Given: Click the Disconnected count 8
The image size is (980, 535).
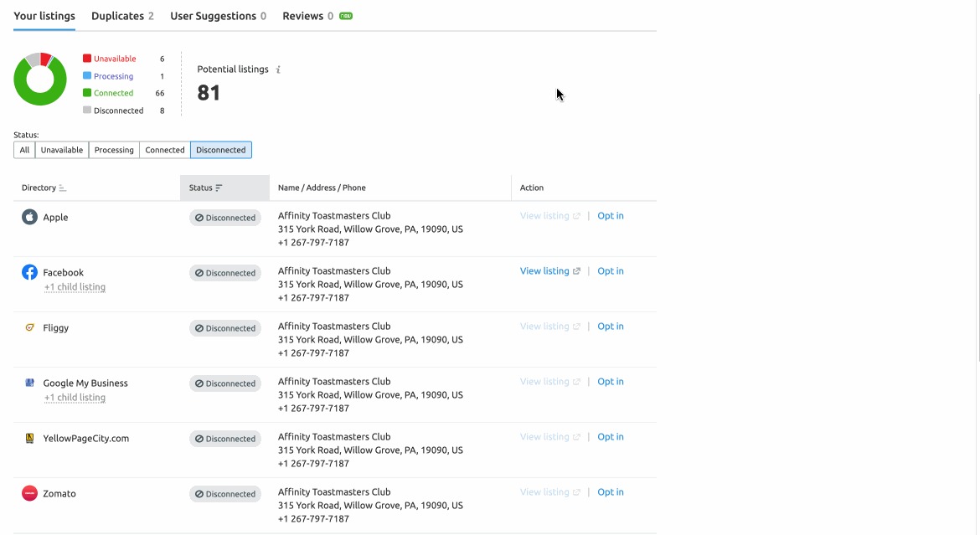Looking at the screenshot, I should click(162, 111).
